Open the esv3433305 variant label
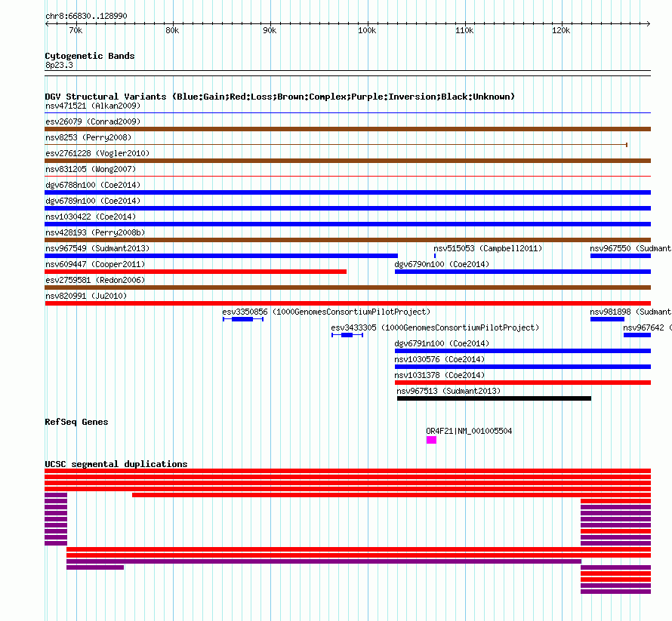Viewport: 672px width, 621px height. pyautogui.click(x=435, y=327)
